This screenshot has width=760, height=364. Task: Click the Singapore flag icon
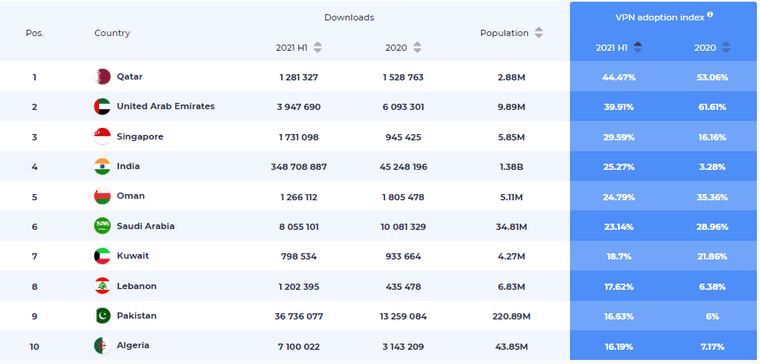[x=102, y=137]
